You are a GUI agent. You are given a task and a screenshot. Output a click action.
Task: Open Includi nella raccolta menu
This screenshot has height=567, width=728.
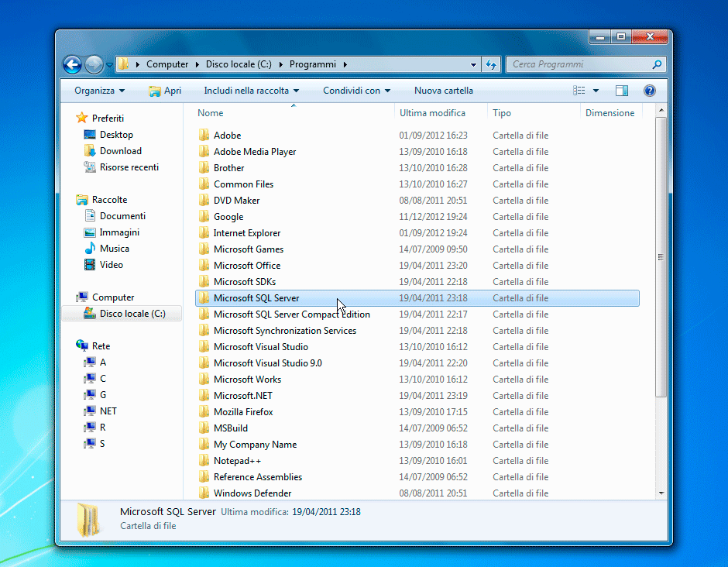pyautogui.click(x=251, y=91)
